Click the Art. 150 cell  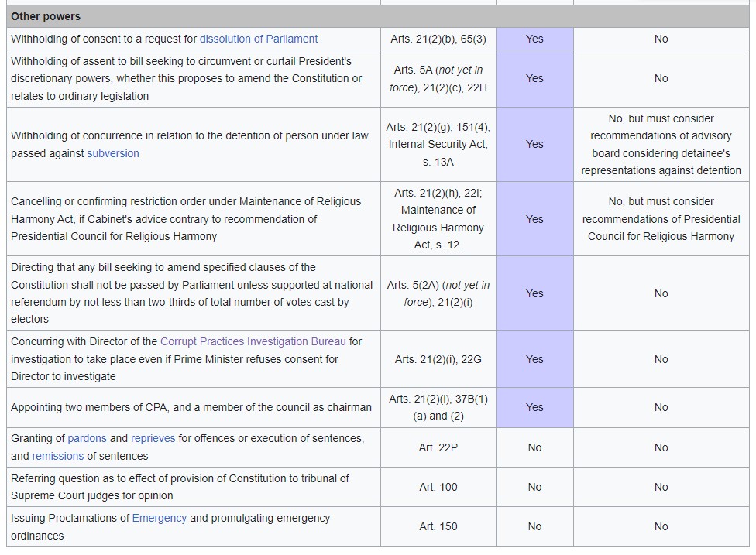tap(438, 526)
